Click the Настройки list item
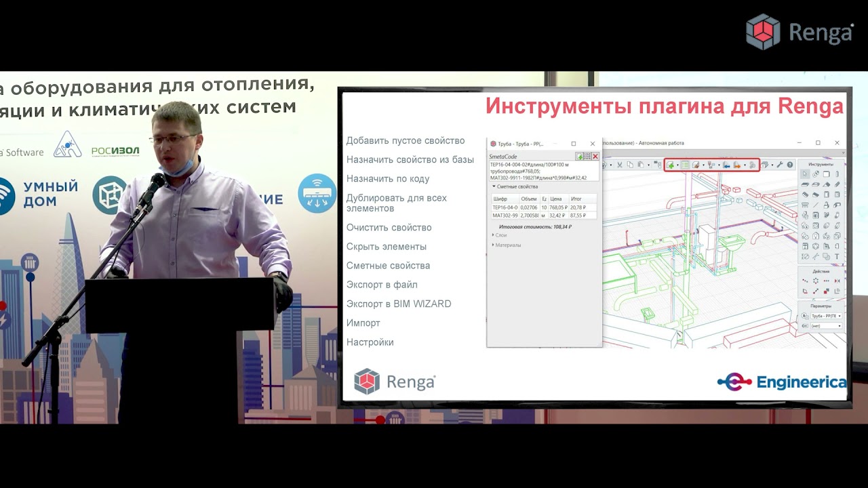This screenshot has height=488, width=868. (370, 342)
